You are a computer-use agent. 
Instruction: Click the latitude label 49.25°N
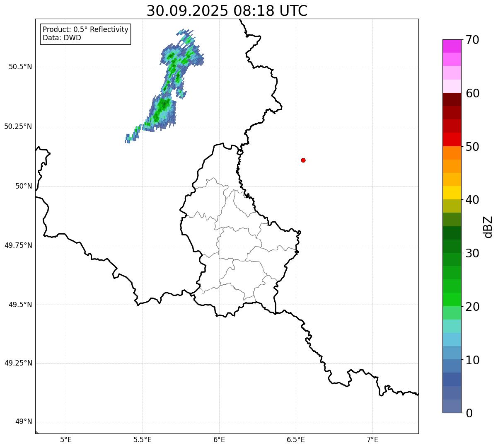(x=18, y=363)
